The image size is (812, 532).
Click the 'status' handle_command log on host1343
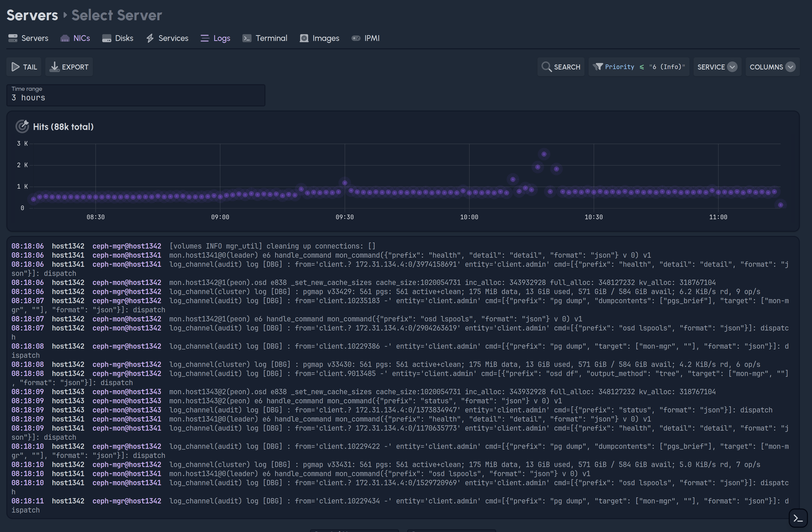pos(400,401)
